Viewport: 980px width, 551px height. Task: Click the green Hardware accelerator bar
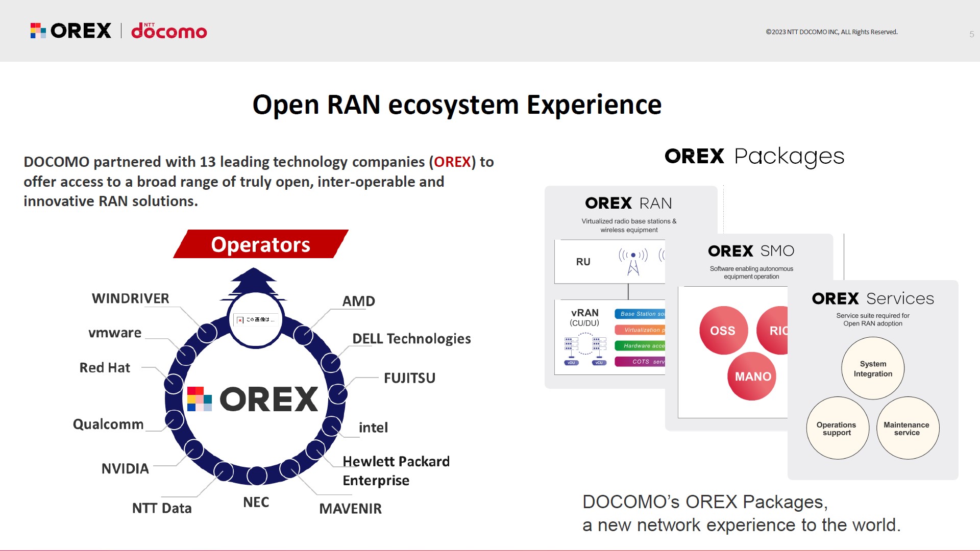(x=640, y=346)
